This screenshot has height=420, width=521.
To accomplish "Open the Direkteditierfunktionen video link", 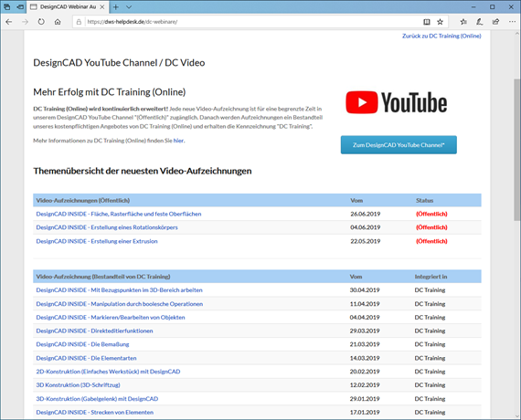I will pos(94,331).
